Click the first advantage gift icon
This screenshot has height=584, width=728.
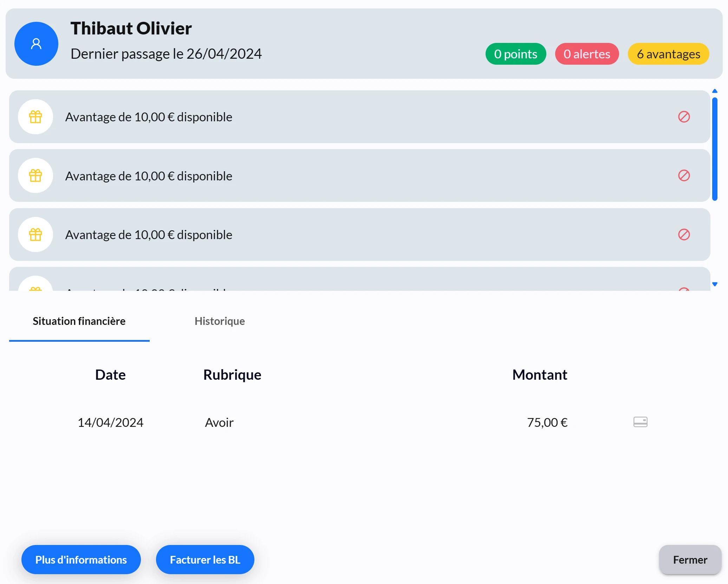click(35, 117)
